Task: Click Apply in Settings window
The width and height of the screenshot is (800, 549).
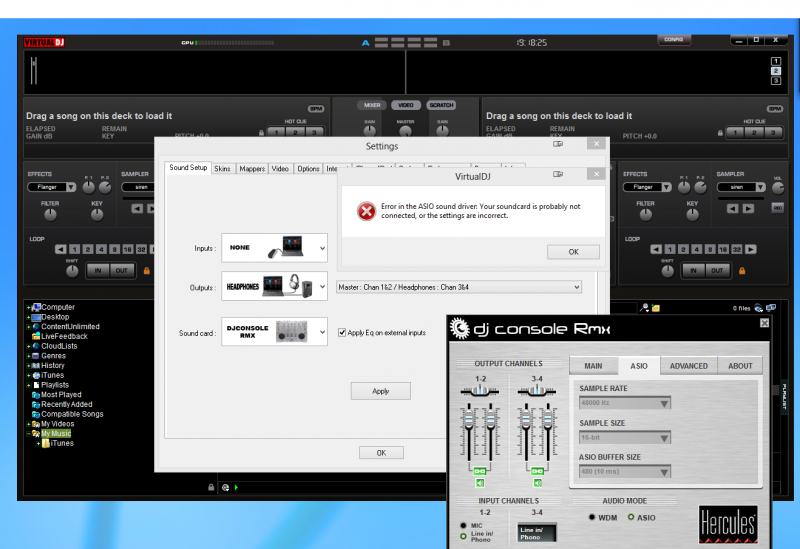Action: click(381, 391)
